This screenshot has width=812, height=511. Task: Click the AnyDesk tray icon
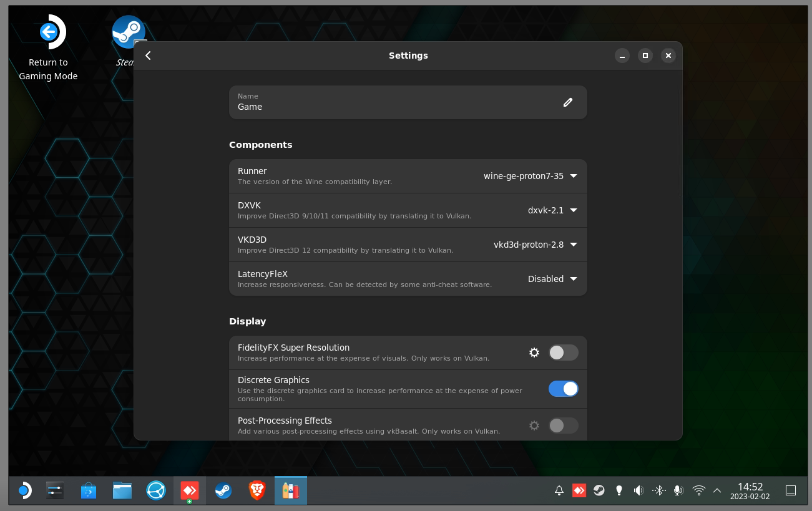[579, 490]
